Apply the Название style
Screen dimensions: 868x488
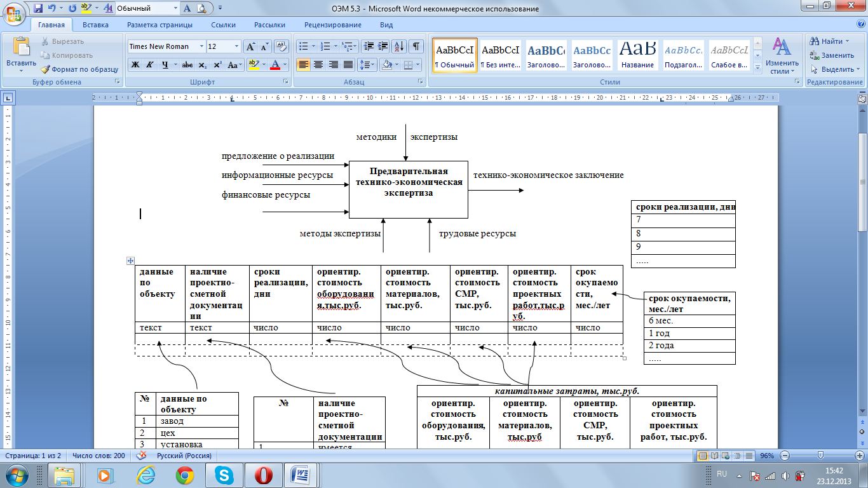click(x=638, y=55)
